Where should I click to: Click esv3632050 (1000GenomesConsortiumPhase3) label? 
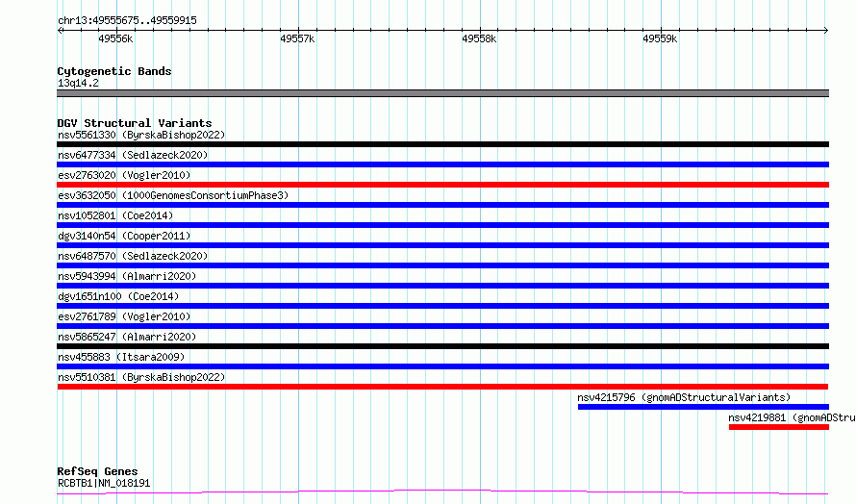(x=173, y=195)
